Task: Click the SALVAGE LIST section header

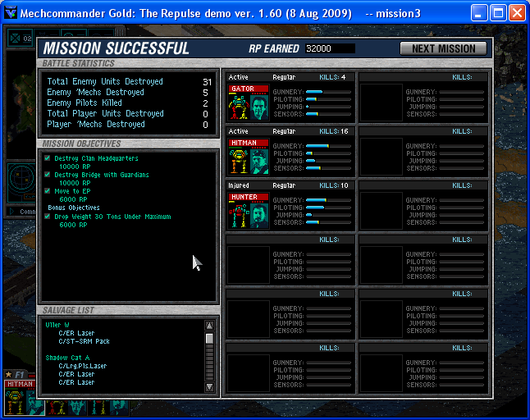Action: pyautogui.click(x=68, y=310)
